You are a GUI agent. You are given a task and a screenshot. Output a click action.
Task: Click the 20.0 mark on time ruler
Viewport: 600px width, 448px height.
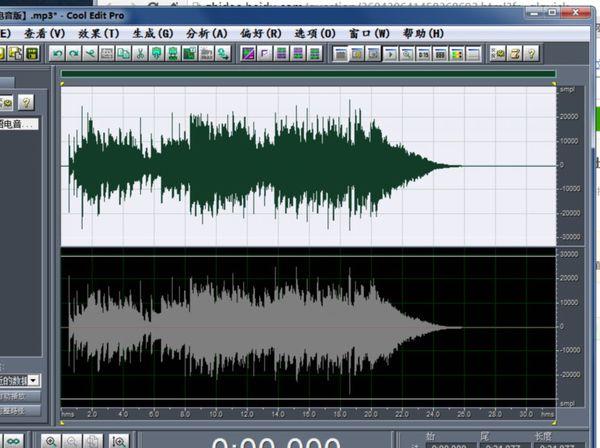(x=370, y=414)
